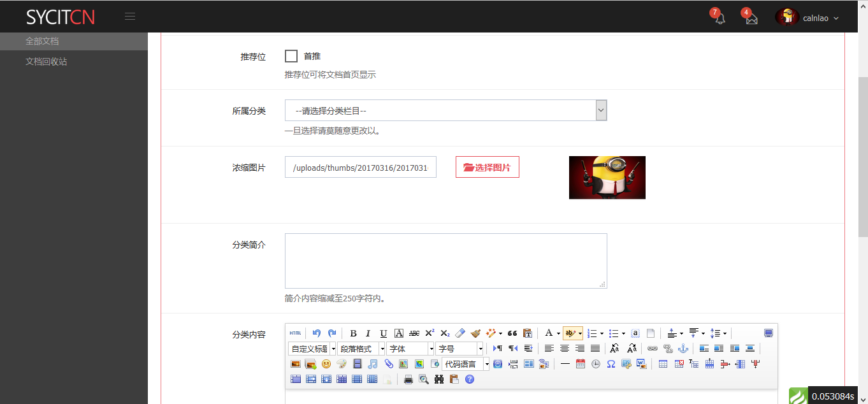Insert an emoticon from the smiley icon
This screenshot has height=404, width=868.
click(x=326, y=364)
